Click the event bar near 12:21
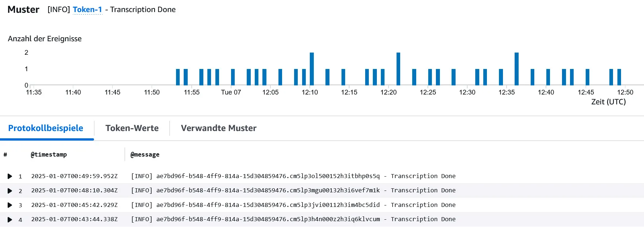This screenshot has width=644, height=227. pos(398,68)
